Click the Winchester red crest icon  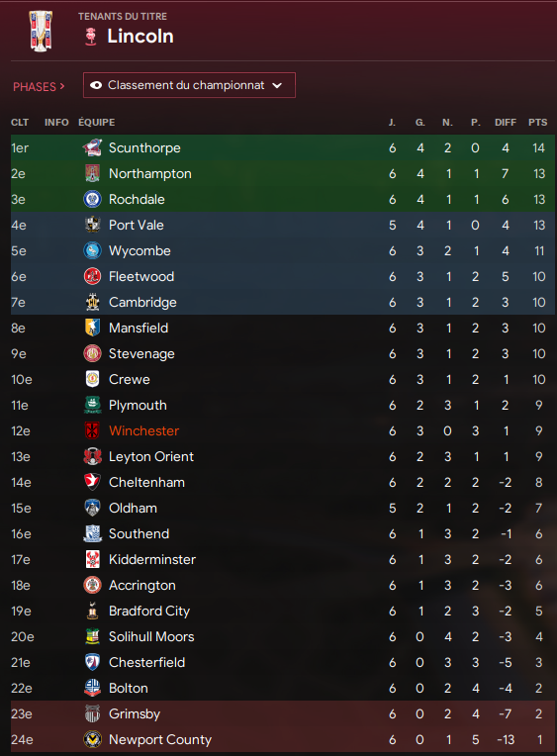point(92,430)
